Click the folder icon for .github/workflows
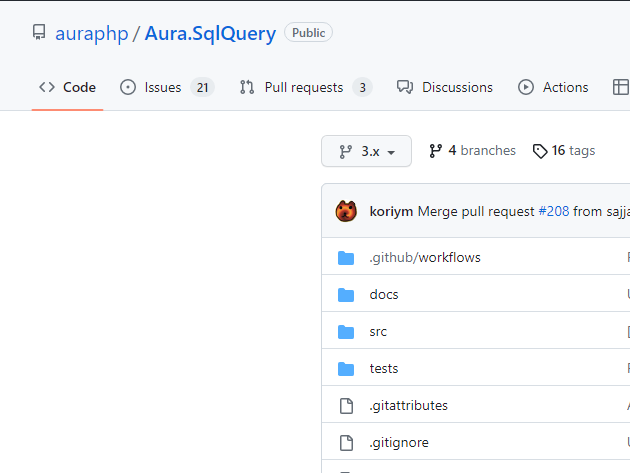630x473 pixels. point(346,258)
